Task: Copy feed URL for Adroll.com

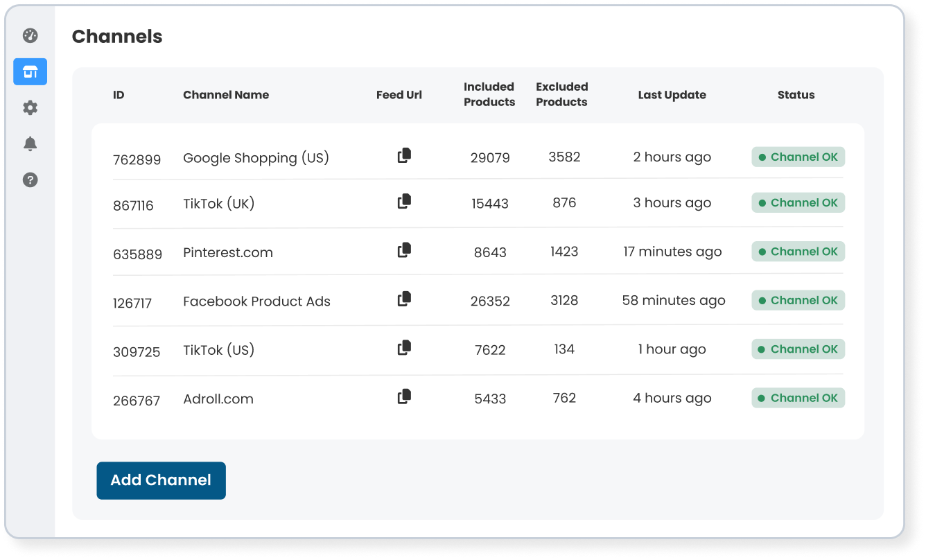Action: [404, 397]
